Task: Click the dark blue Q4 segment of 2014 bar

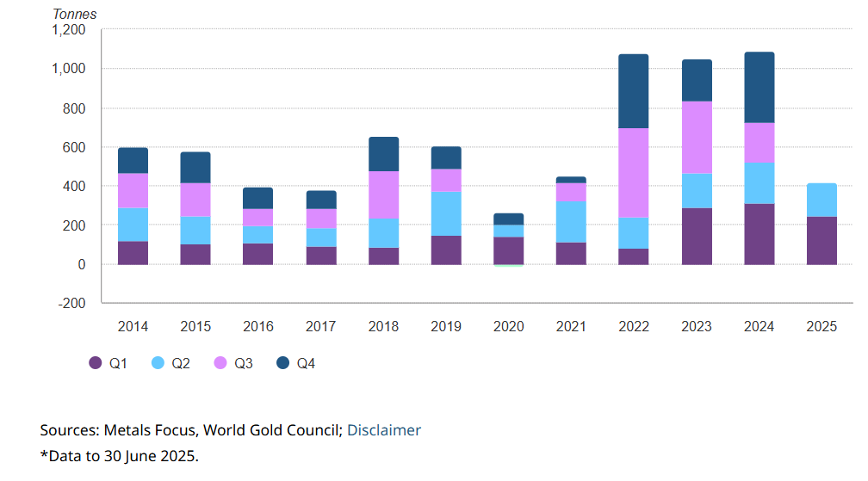Action: pos(133,160)
